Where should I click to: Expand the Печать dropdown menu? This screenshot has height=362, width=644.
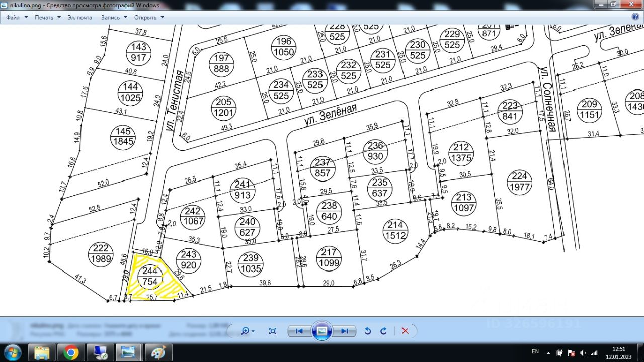tap(47, 17)
